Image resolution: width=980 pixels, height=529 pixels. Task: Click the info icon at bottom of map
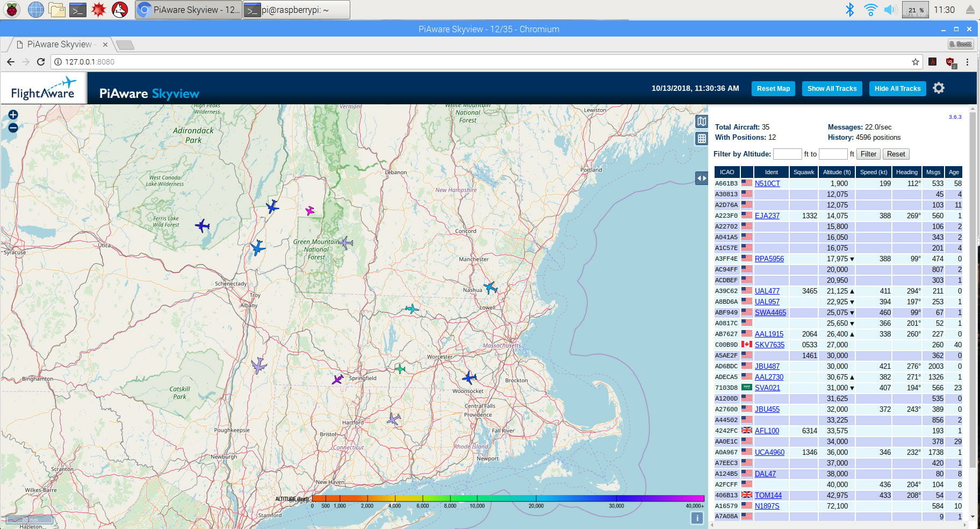[697, 518]
